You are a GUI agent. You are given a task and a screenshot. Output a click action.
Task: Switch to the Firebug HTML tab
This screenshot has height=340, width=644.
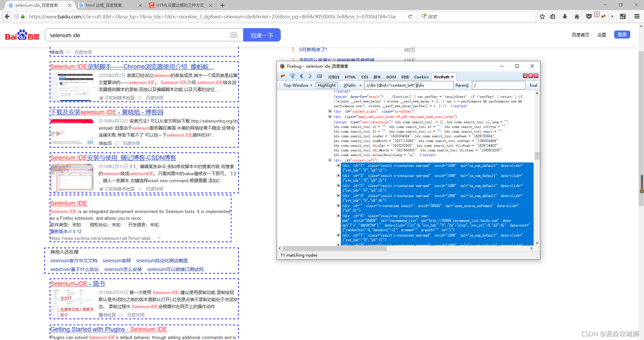pos(350,77)
